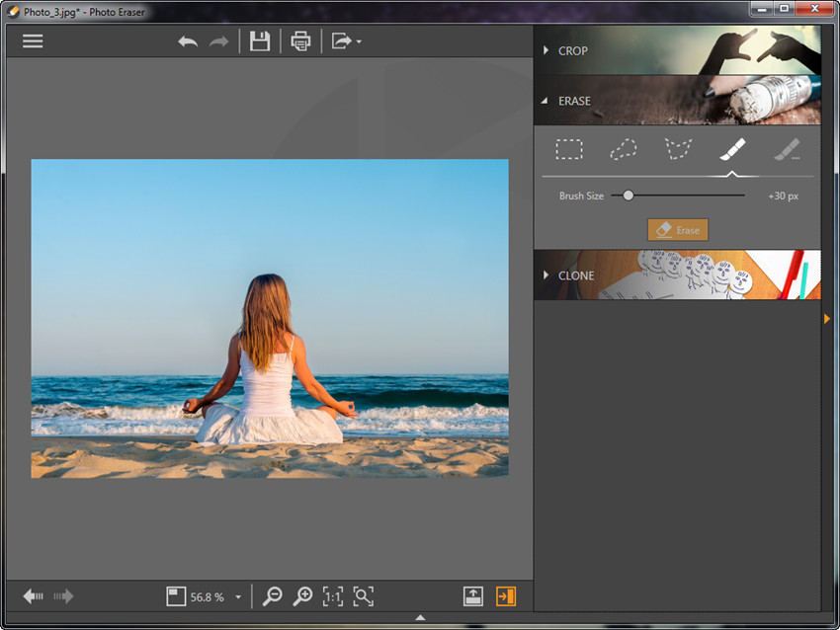
Task: Set zoom to 1:1 actual size
Action: pyautogui.click(x=333, y=596)
